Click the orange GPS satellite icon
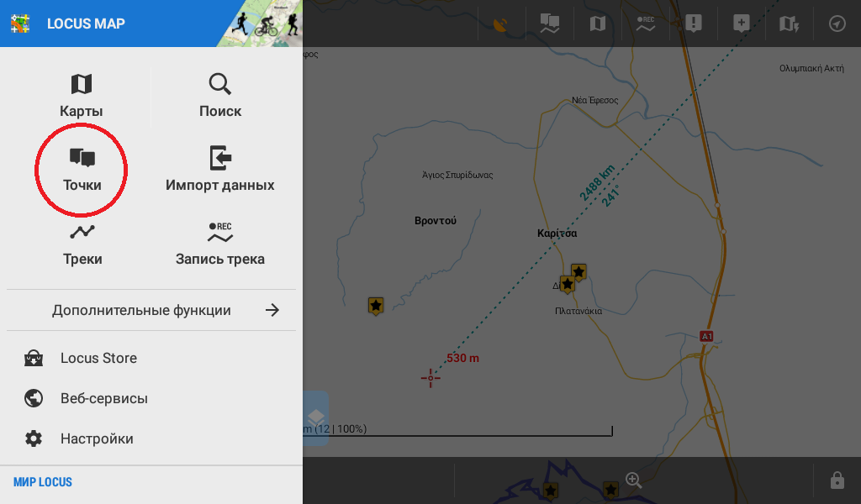Image resolution: width=861 pixels, height=504 pixels. tap(502, 24)
